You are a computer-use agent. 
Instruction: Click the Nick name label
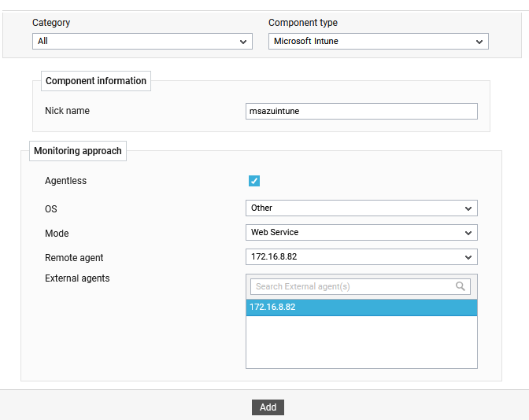[67, 111]
